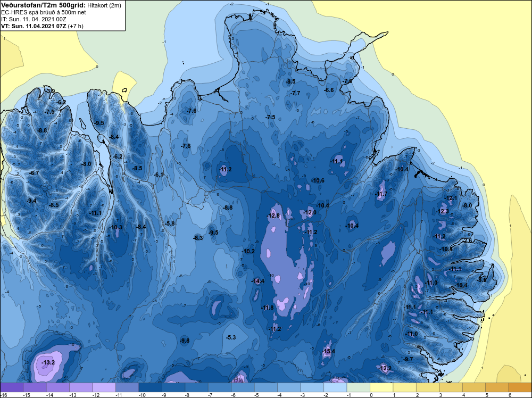Click the -12.8 temperature label
The image size is (532, 398).
(x=273, y=216)
